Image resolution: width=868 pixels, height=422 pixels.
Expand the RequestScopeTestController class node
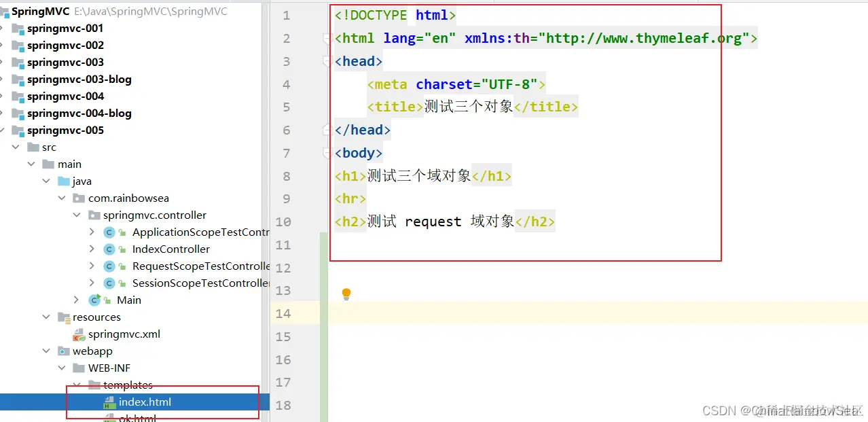pos(92,266)
